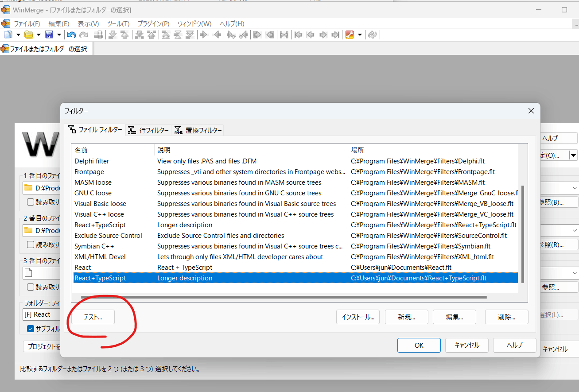Select line difference toolbar icon
579x392 pixels.
click(99, 35)
